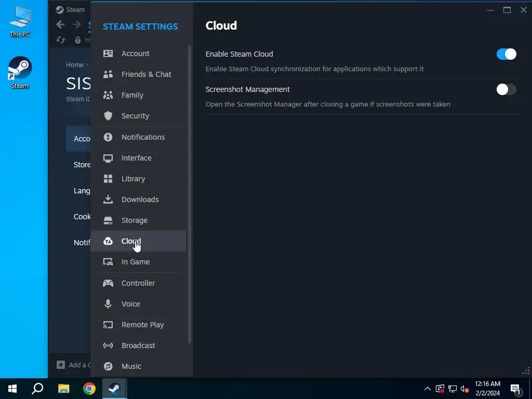
Task: Click the Home breadcrumb link in Steam
Action: pos(75,65)
